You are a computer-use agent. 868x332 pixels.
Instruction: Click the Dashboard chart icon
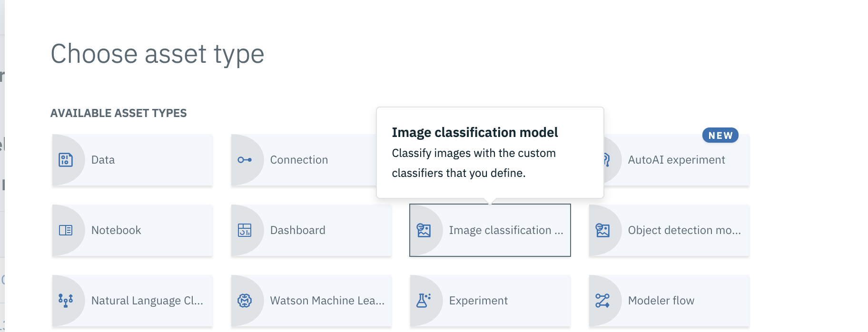(245, 230)
